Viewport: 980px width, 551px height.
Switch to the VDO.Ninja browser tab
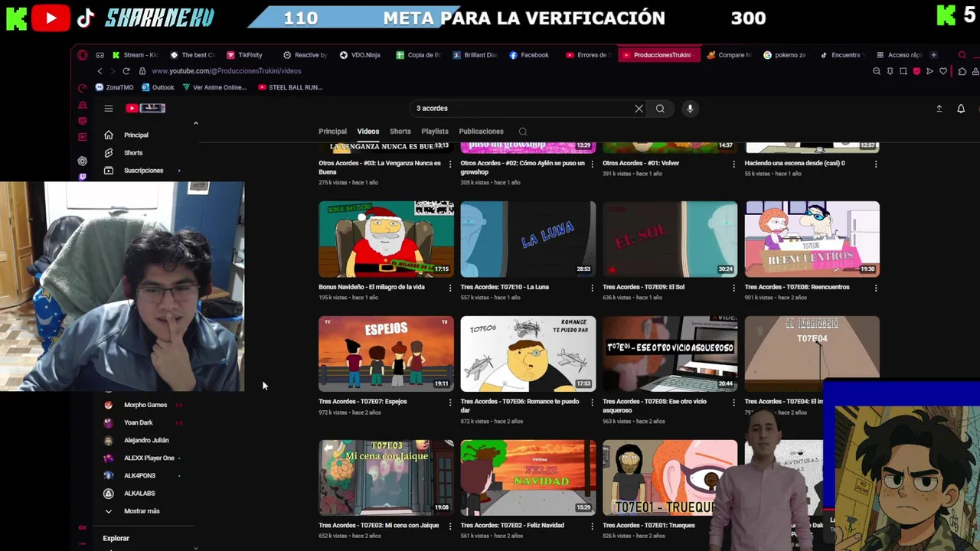click(x=361, y=55)
